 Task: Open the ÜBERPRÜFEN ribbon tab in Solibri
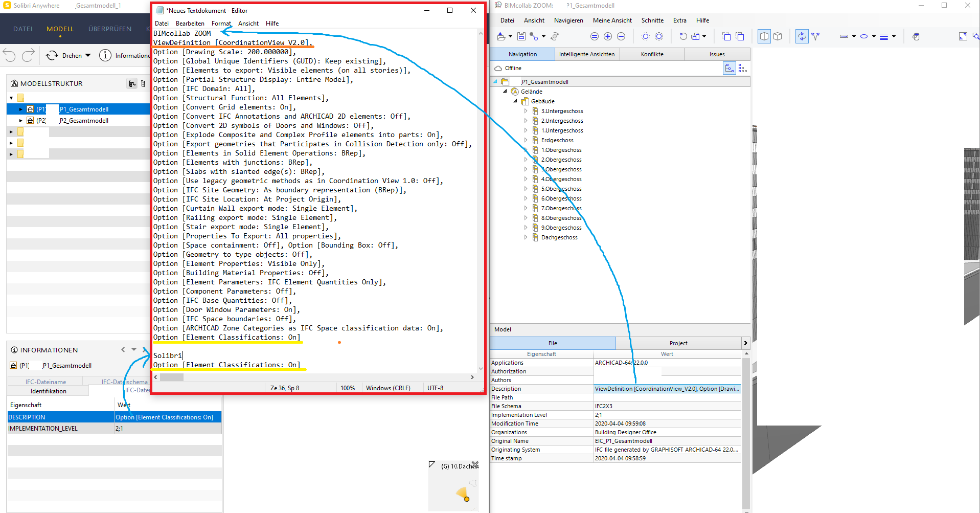click(x=110, y=29)
